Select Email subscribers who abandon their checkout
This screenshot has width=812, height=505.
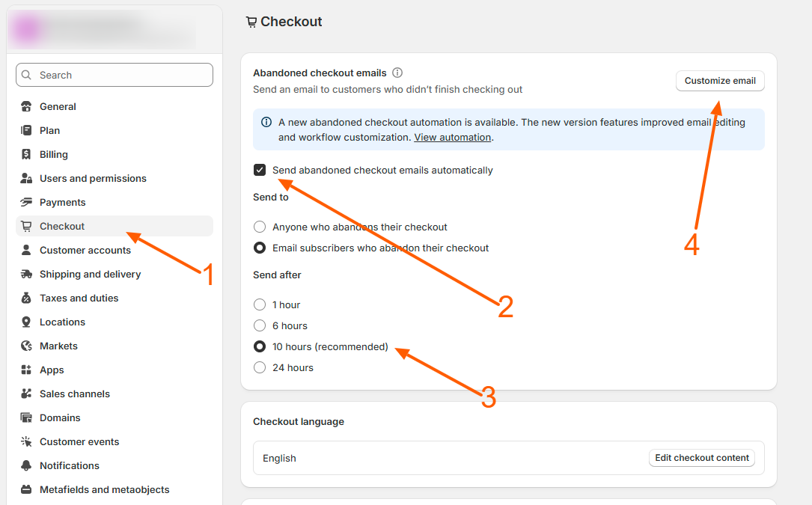tap(260, 248)
